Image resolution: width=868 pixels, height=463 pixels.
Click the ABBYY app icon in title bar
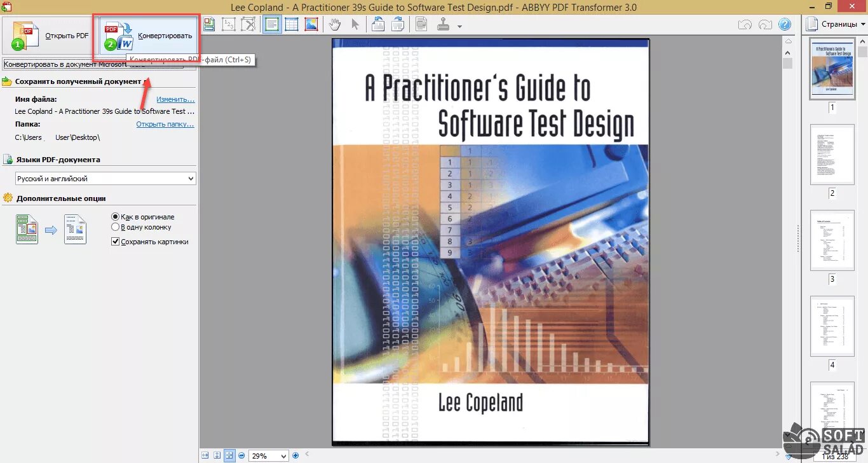(x=6, y=6)
